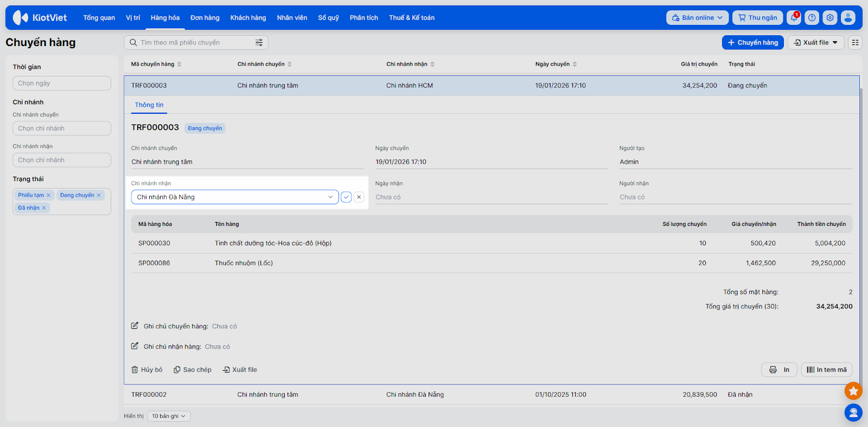Click the blue Chuyển hàng button
The image size is (868, 427).
[752, 43]
